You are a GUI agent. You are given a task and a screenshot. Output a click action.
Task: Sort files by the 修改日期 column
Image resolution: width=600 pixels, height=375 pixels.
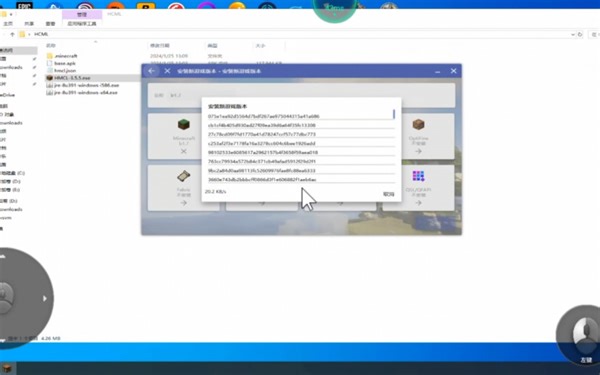(x=160, y=46)
